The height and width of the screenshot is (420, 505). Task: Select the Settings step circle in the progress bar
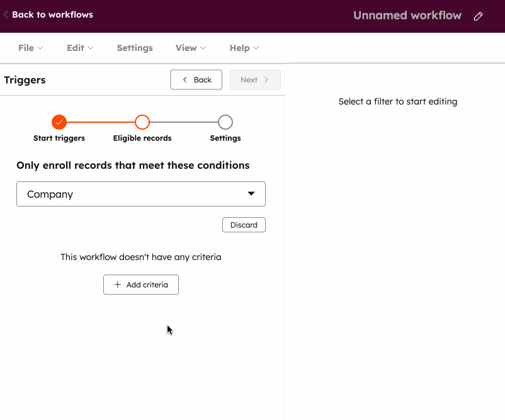click(x=225, y=122)
